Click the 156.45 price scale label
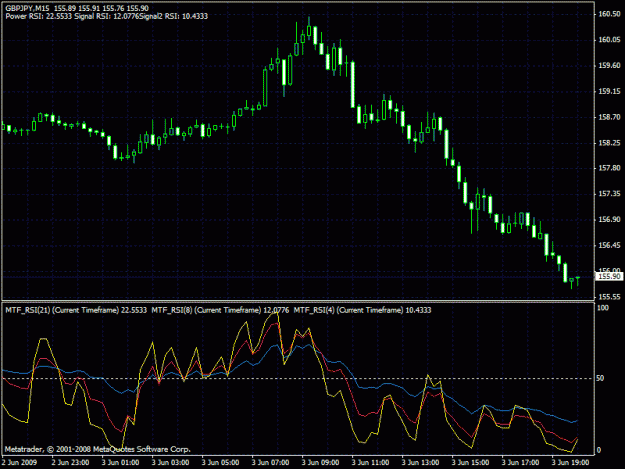Image resolution: width=625 pixels, height=469 pixels. pos(609,245)
